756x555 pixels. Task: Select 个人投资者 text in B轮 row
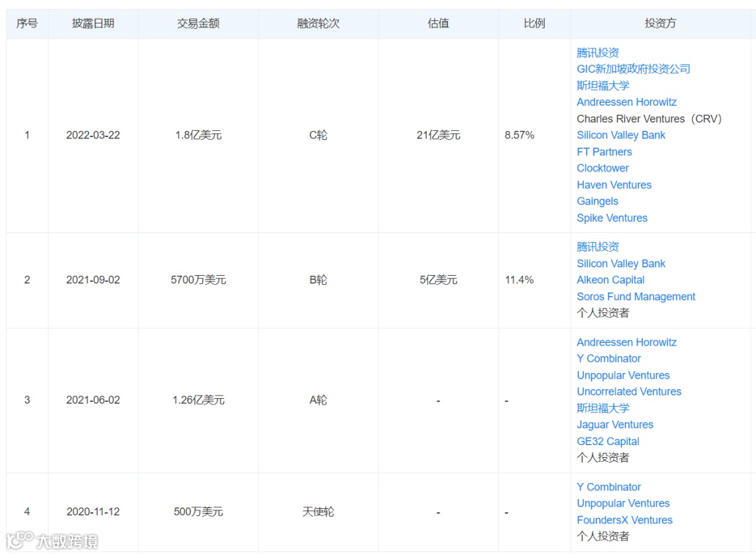[x=603, y=313]
